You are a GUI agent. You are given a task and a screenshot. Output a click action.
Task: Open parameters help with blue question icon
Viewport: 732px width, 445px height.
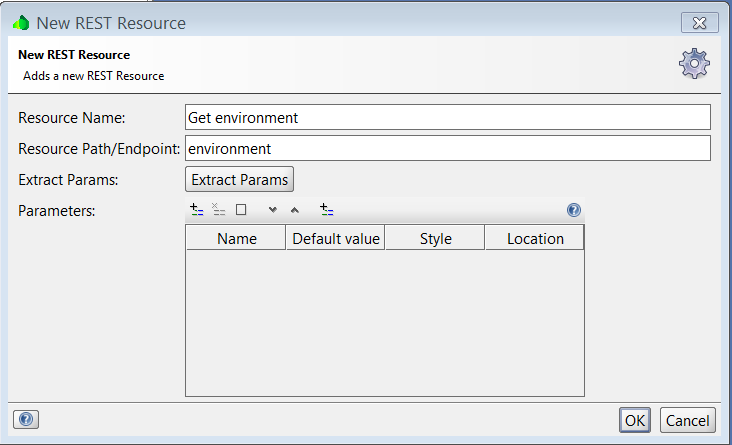(x=574, y=210)
